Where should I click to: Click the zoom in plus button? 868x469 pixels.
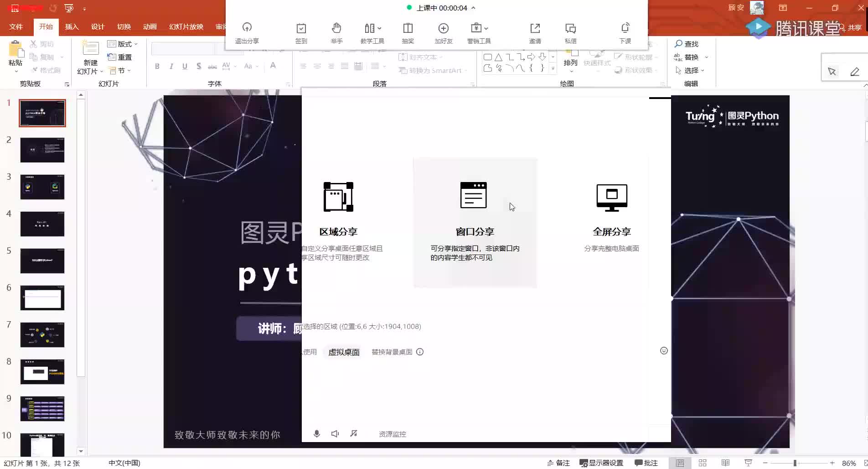832,463
